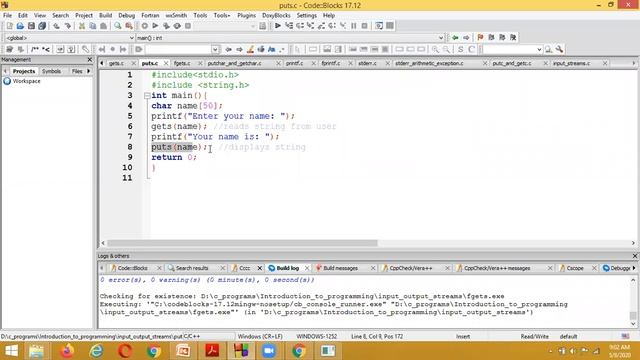
Task: Click inside the toolbar search input field
Action: pos(178,49)
